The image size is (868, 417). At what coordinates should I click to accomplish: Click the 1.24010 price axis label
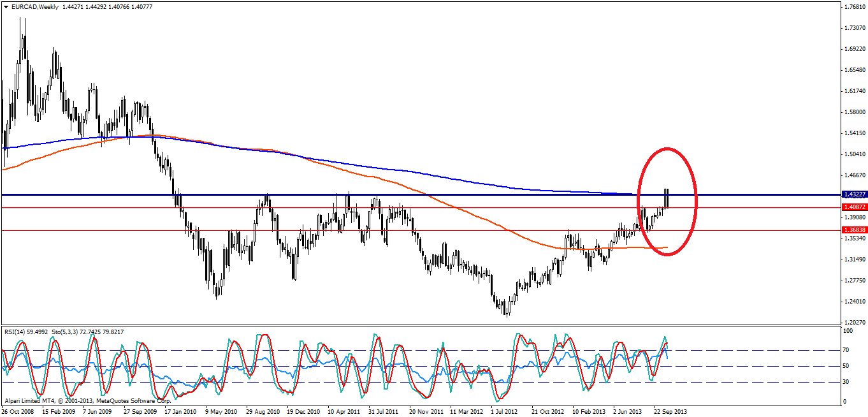tap(854, 302)
